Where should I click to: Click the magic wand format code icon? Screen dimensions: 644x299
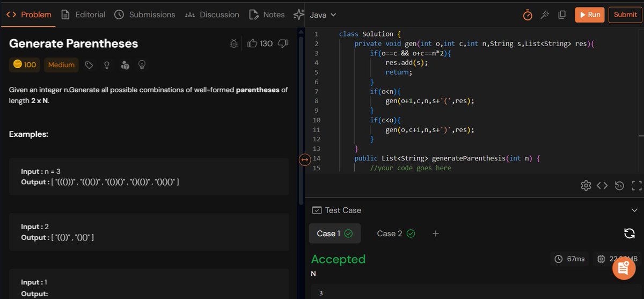[x=545, y=15]
